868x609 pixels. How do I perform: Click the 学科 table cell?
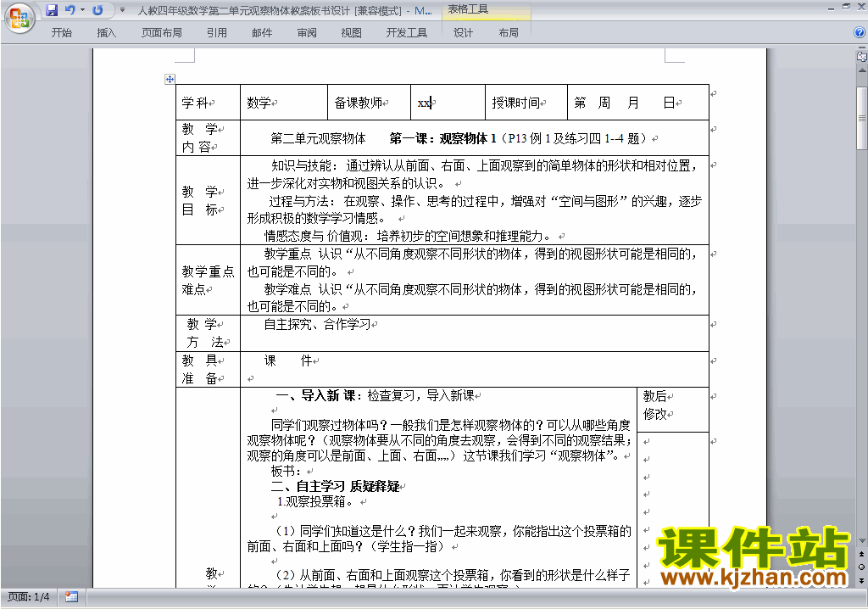(209, 103)
